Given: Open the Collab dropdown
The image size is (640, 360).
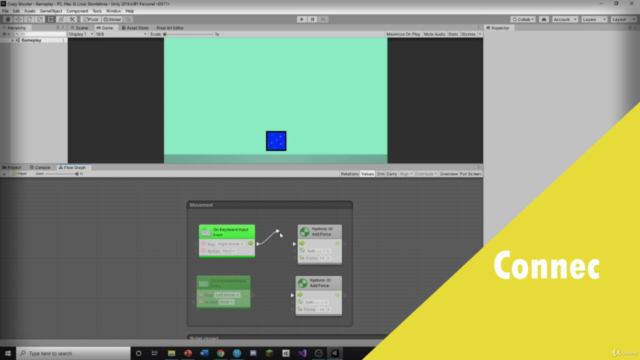Looking at the screenshot, I should (x=523, y=19).
